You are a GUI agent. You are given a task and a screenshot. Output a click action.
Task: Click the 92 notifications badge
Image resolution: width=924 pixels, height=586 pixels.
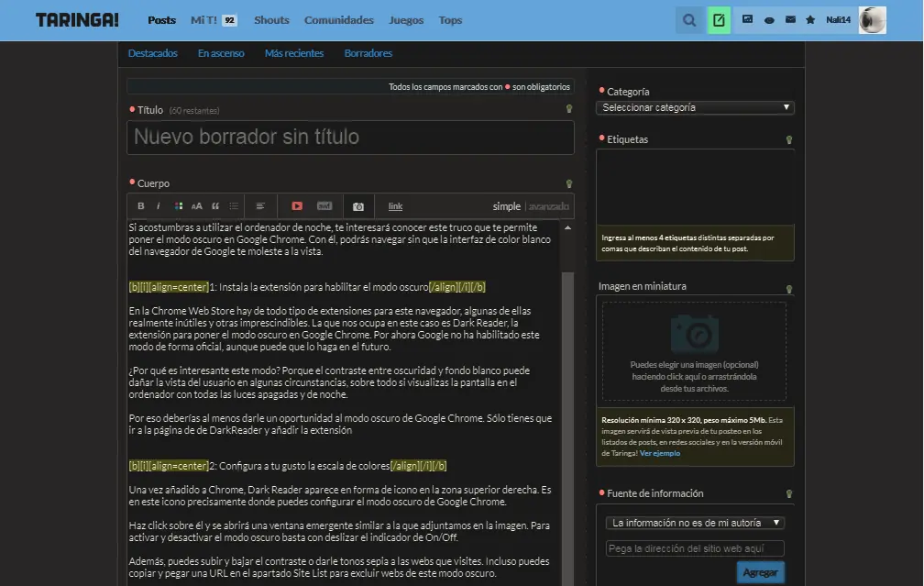[x=229, y=20]
